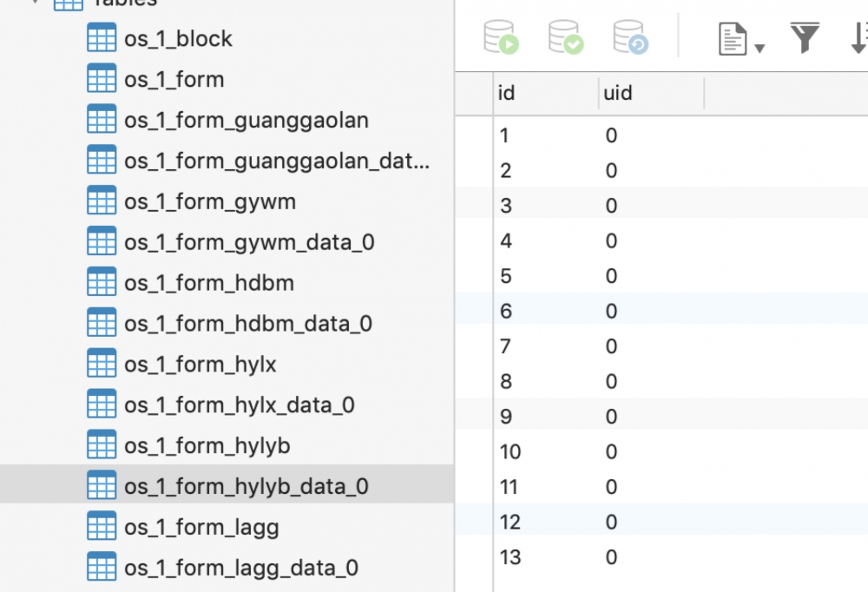Click the os_1_block table icon

102,37
